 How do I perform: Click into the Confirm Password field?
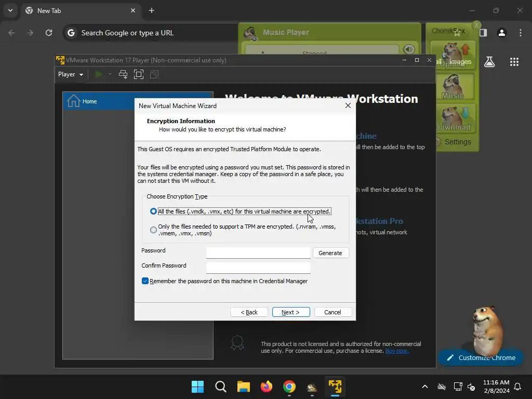(x=258, y=268)
